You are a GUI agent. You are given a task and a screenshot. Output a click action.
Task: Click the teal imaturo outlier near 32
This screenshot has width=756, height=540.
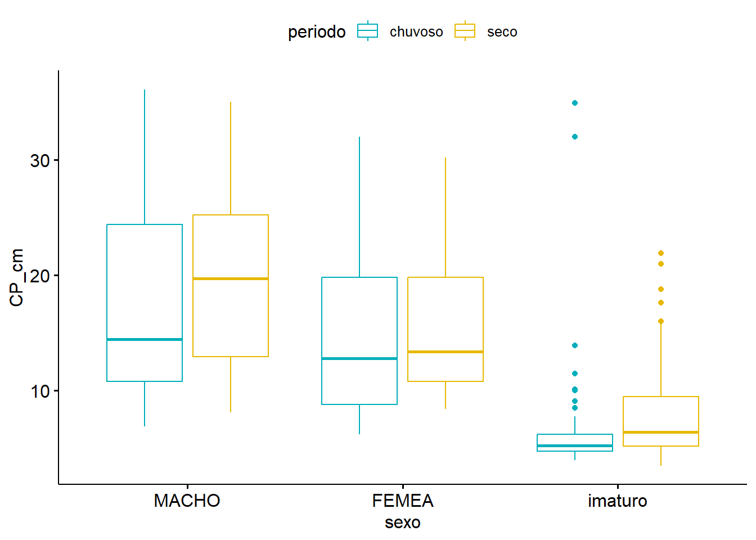575,137
